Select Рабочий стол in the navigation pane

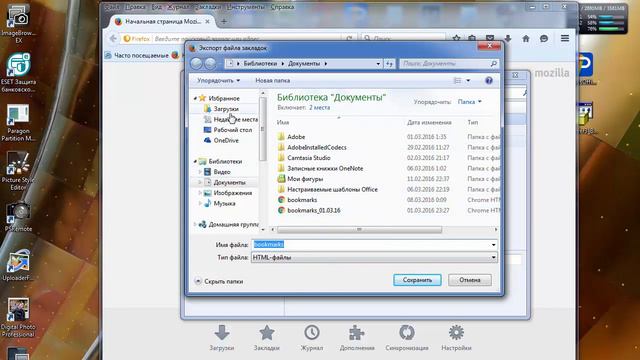(233, 130)
